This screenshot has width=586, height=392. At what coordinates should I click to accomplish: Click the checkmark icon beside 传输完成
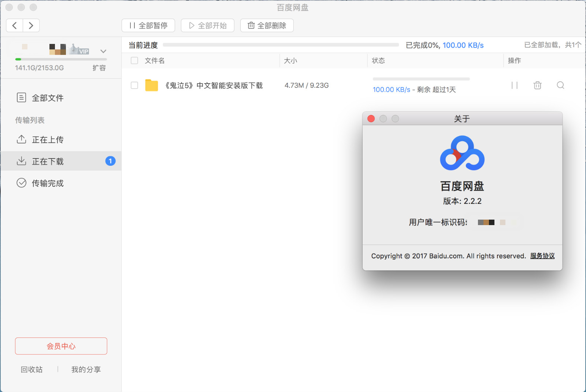point(22,183)
